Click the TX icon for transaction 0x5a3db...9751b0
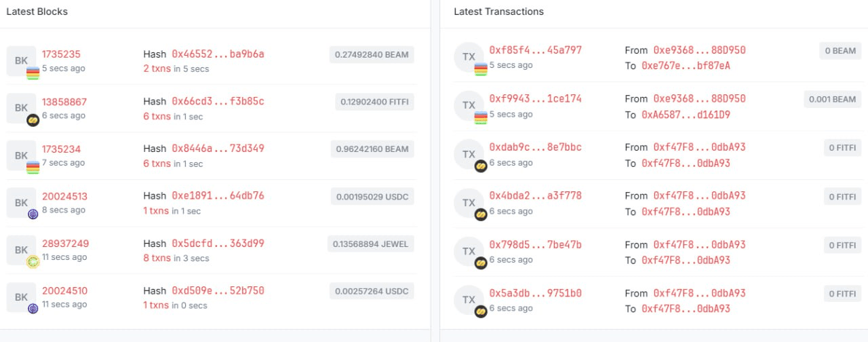The width and height of the screenshot is (868, 342). (x=469, y=300)
